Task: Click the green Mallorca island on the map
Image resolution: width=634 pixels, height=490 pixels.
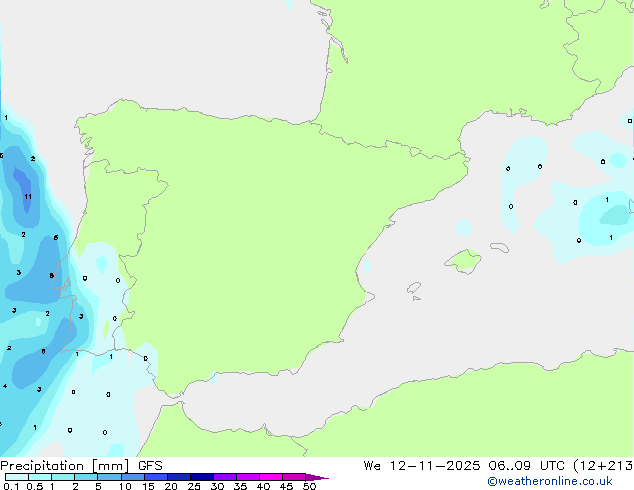Action: tap(464, 261)
